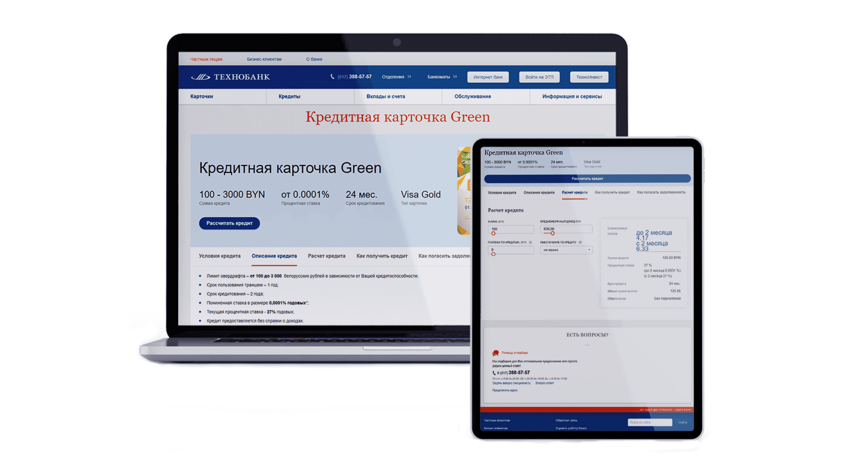Select the Условия кредита tab on the laptop
Image resolution: width=868 pixels, height=472 pixels.
pyautogui.click(x=219, y=256)
